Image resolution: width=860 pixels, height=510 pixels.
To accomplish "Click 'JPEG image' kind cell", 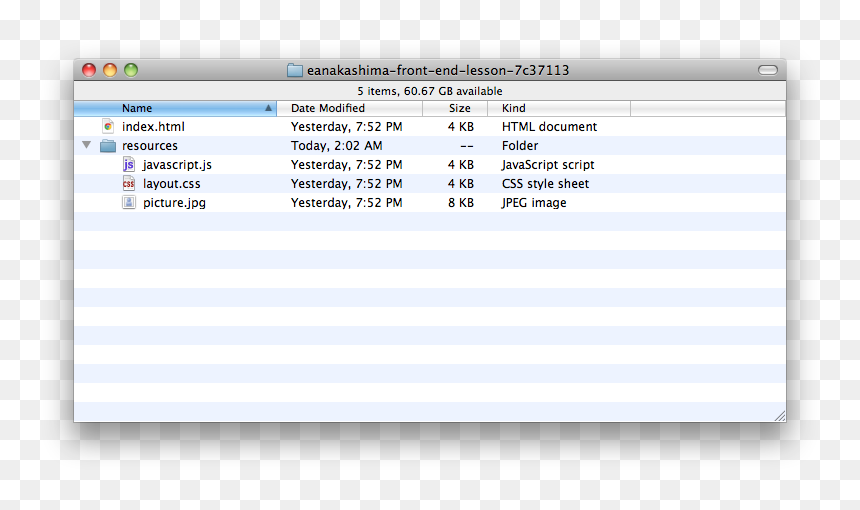I will (x=534, y=203).
